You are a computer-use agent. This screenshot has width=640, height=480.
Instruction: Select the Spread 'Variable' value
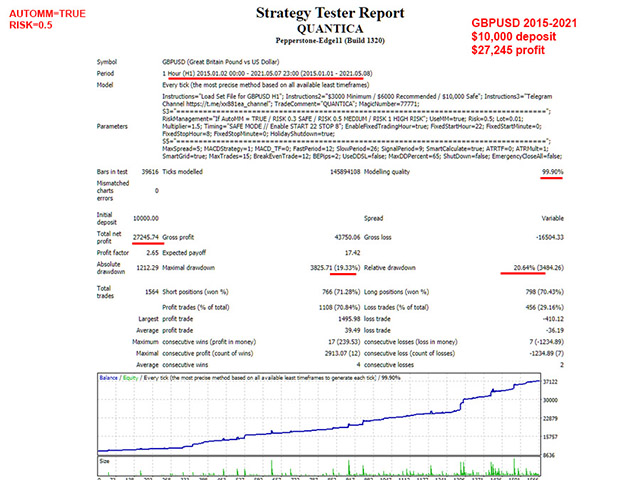[552, 218]
